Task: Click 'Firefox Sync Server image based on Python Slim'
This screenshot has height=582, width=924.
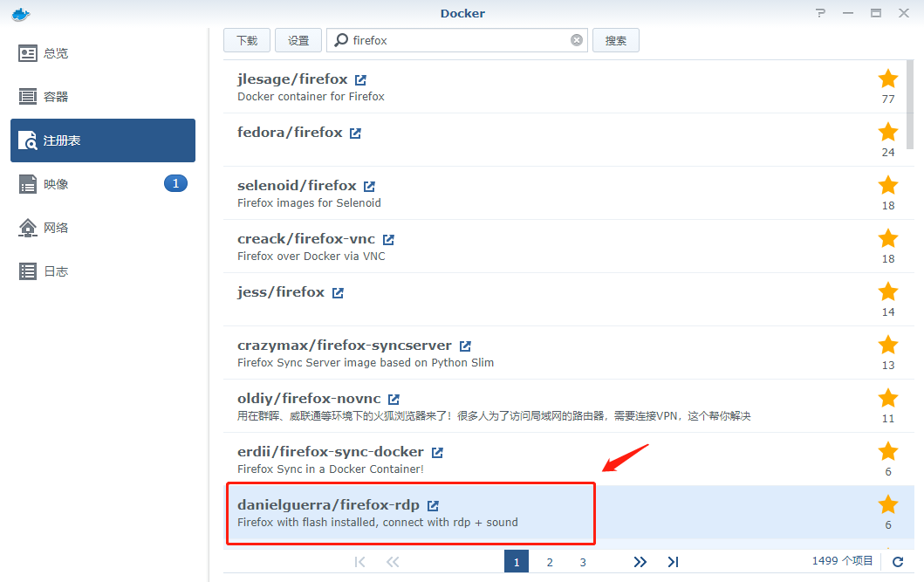Action: 366,362
